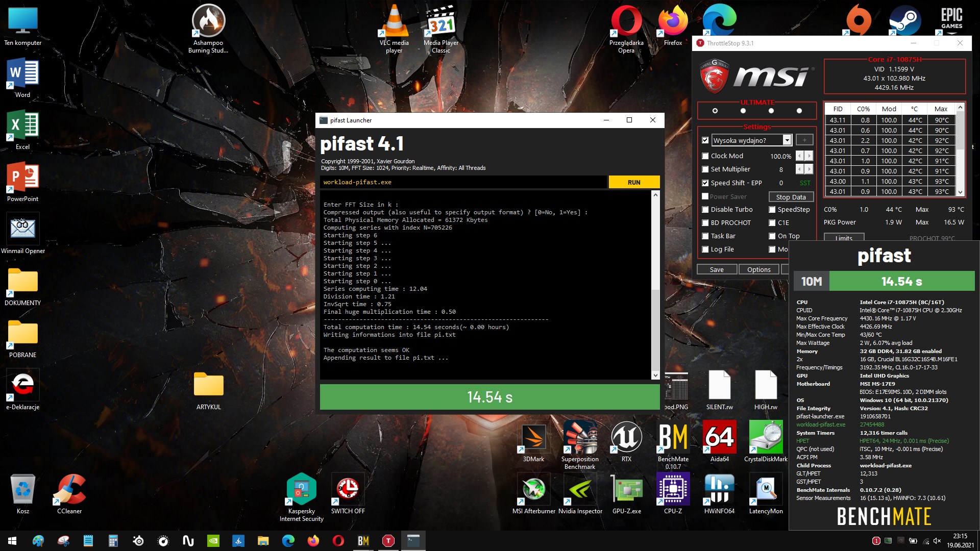This screenshot has width=980, height=551.
Task: Enable the Disable Turbo checkbox
Action: click(705, 210)
